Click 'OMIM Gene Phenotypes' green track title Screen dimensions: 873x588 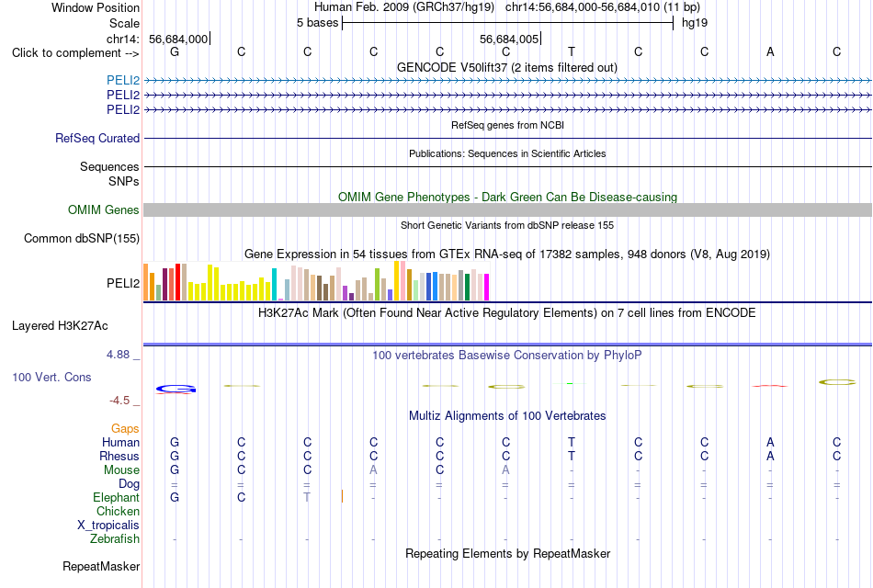click(x=508, y=198)
